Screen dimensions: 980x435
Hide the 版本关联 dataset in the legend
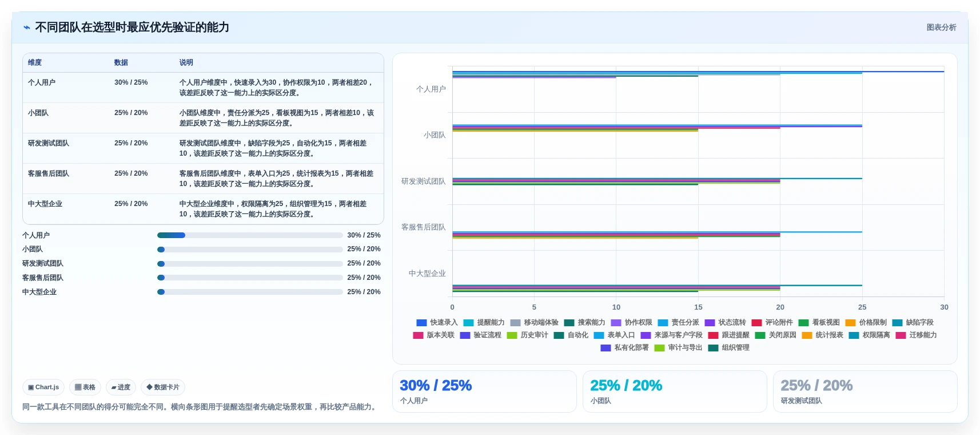[433, 335]
